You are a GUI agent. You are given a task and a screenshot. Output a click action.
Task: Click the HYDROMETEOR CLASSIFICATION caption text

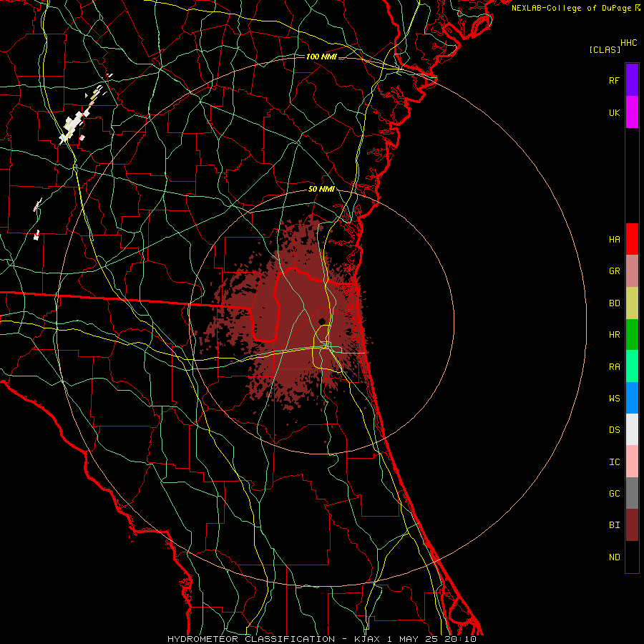(x=251, y=639)
